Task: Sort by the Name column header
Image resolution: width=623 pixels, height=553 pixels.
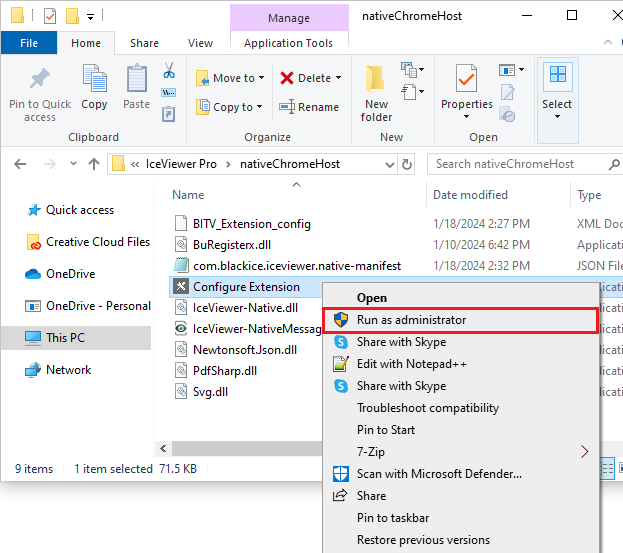Action: tap(188, 195)
